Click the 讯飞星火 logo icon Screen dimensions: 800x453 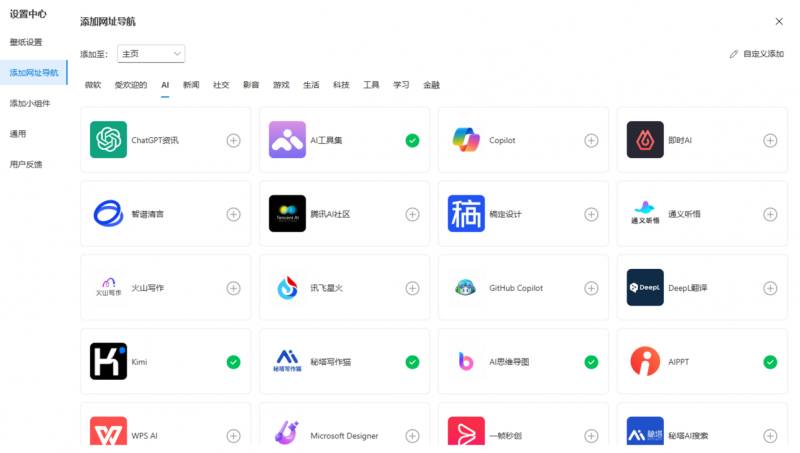click(287, 288)
